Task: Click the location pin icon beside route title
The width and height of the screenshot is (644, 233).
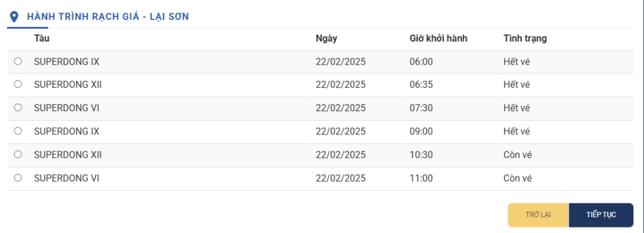Action: [14, 17]
